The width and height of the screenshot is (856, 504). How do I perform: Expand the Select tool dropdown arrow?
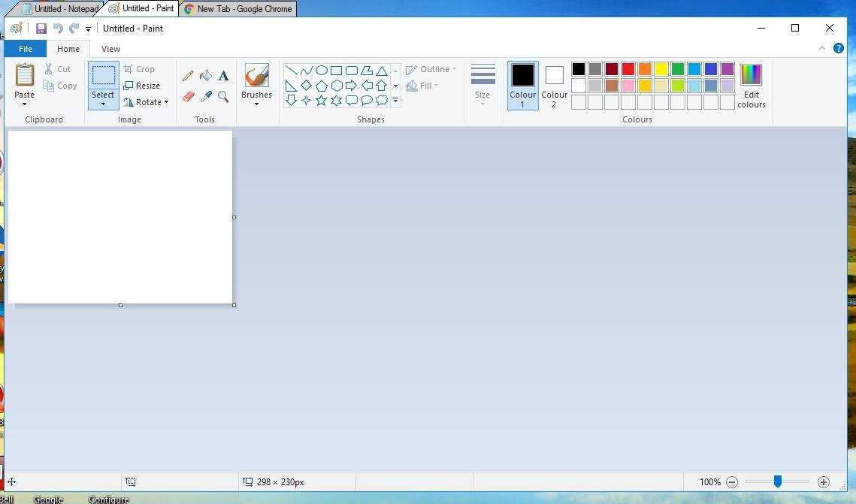coord(103,104)
